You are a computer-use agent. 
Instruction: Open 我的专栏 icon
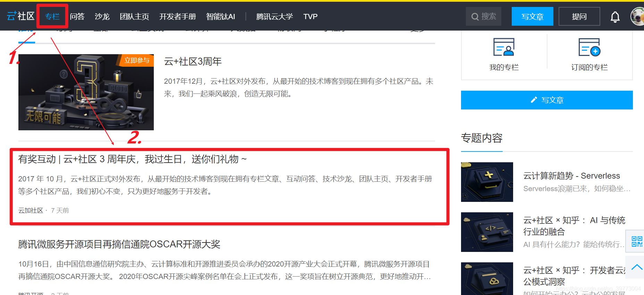click(504, 47)
